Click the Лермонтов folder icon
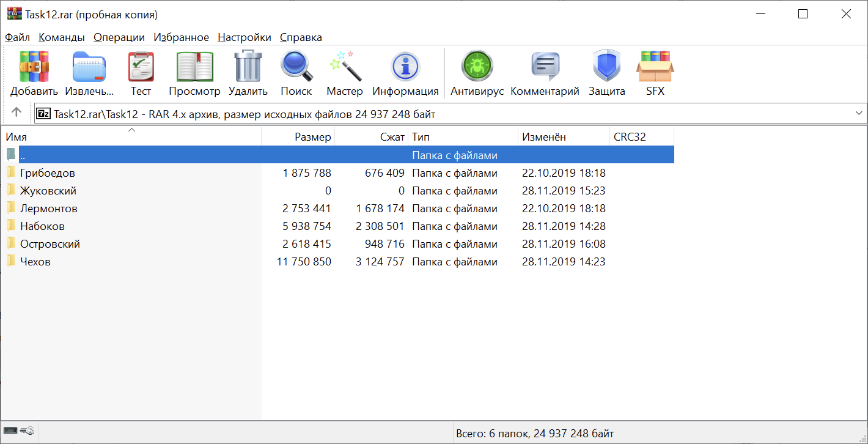Screen dimensions: 868x444 pyautogui.click(x=11, y=208)
